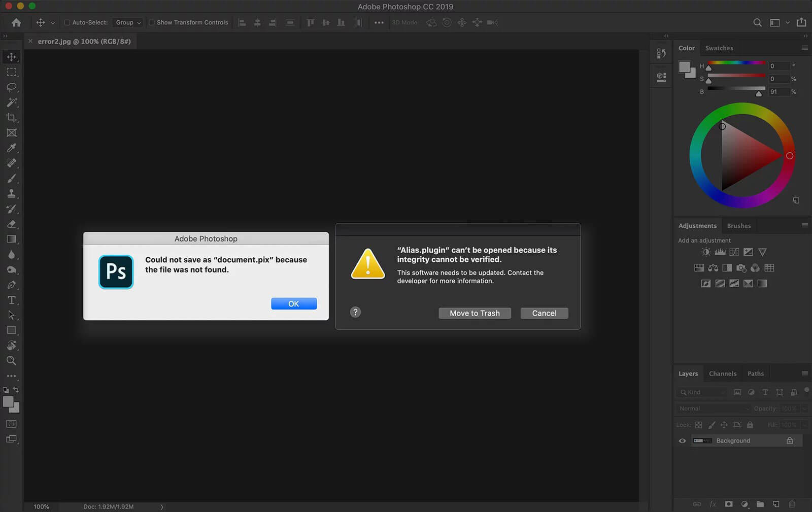This screenshot has height=512, width=812.
Task: Select the Blur tool
Action: 11,255
